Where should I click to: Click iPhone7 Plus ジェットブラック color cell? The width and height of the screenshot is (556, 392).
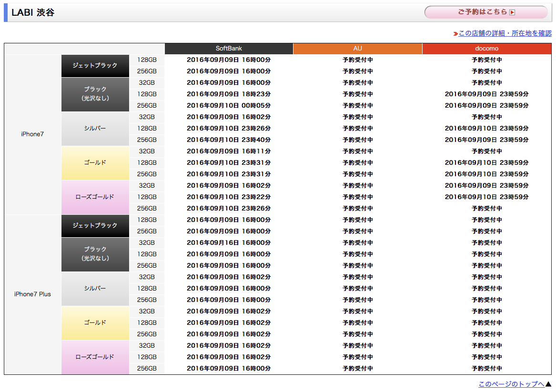point(95,226)
